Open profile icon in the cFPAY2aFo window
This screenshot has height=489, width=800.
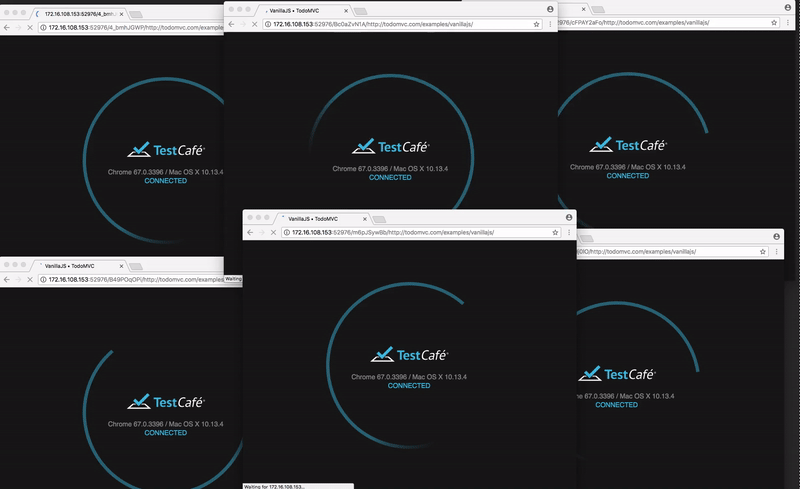click(788, 7)
